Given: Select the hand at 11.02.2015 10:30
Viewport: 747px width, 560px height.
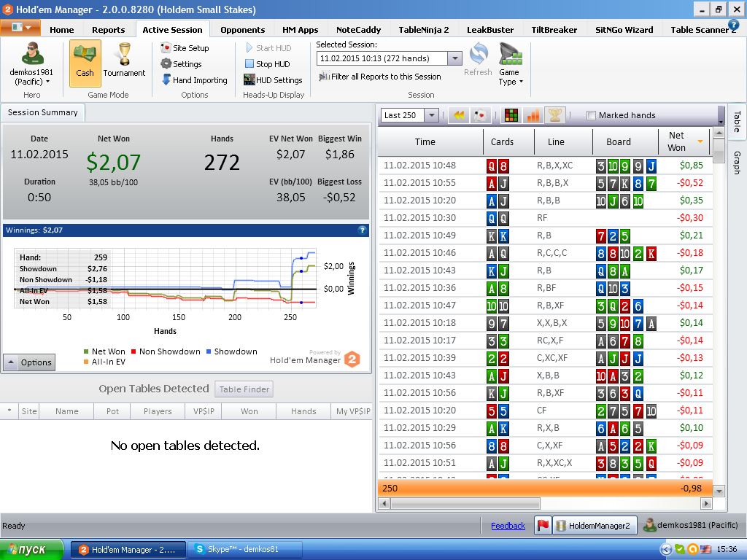Looking at the screenshot, I should click(x=545, y=218).
